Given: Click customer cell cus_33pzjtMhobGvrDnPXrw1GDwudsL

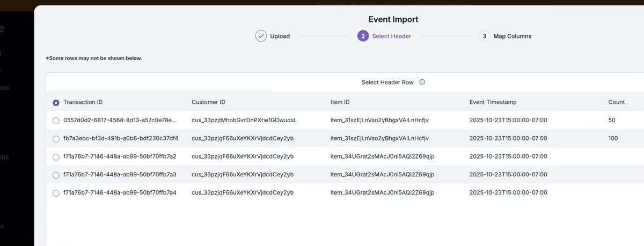Looking at the screenshot, I should [244, 121].
